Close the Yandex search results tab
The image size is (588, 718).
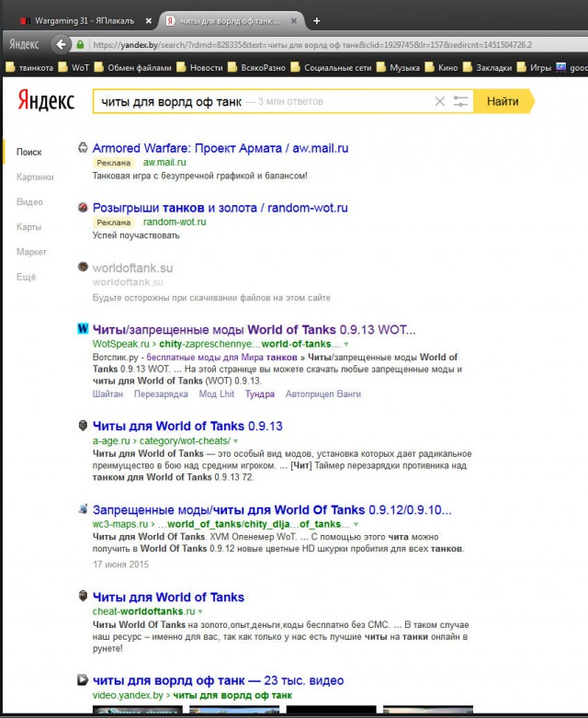click(294, 20)
